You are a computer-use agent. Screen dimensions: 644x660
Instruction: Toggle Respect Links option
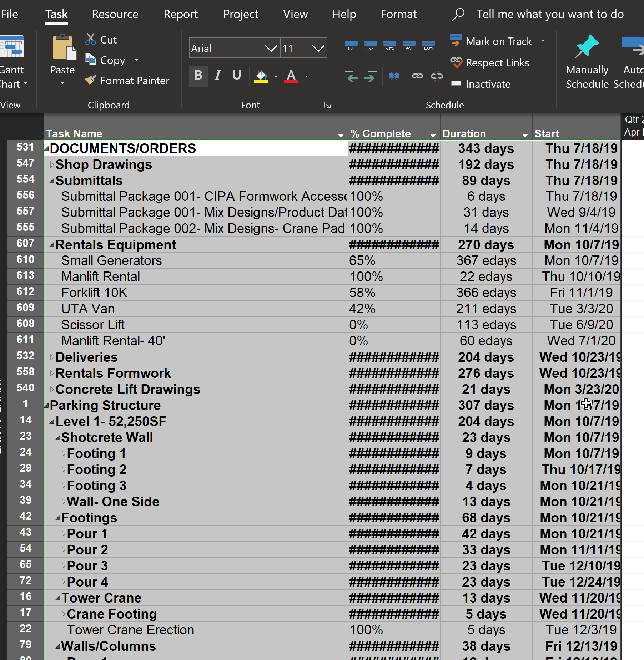[490, 63]
